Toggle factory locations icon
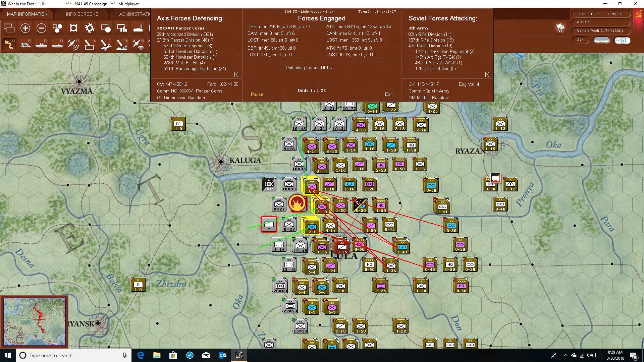Viewport: 644px width, 362px height. (x=138, y=28)
